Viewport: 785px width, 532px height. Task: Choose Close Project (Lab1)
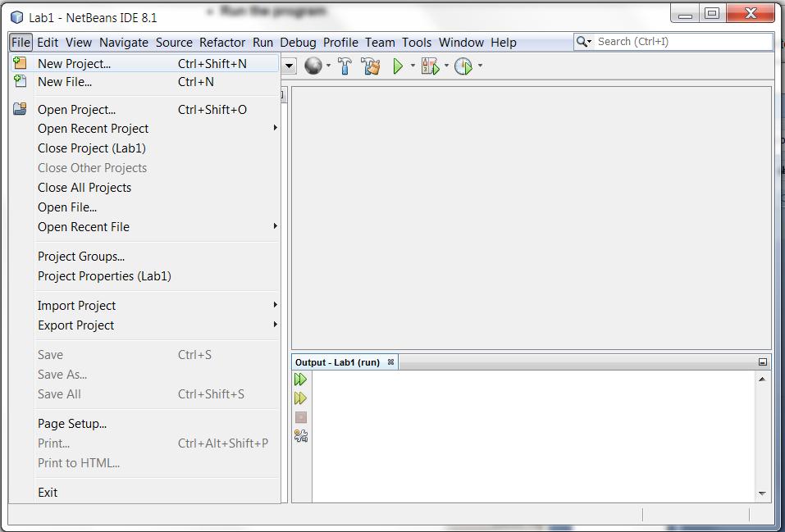click(144, 148)
